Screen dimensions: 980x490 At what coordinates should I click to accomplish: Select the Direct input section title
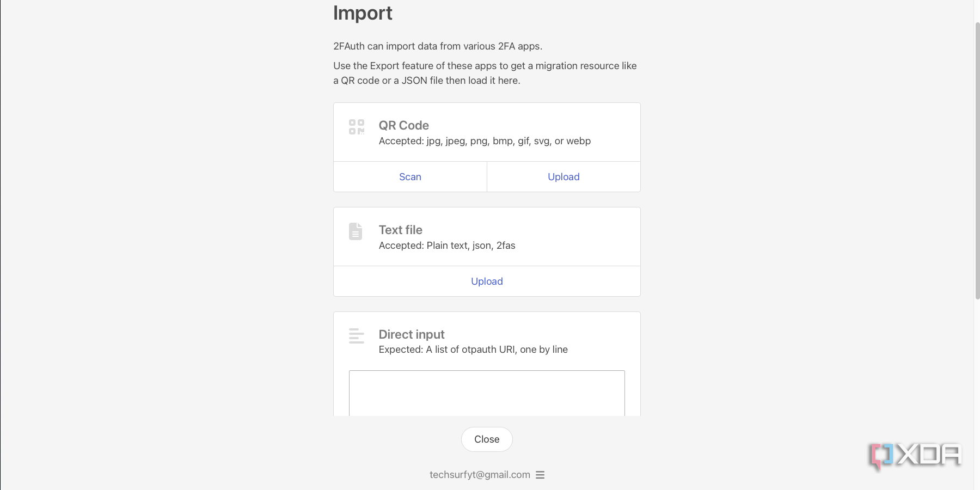(x=412, y=334)
